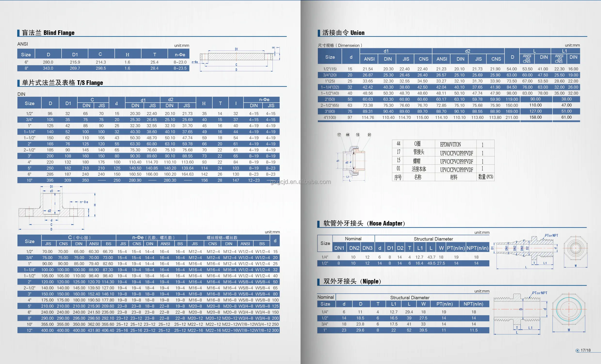
Task: Click the Nipple octagonal end-view drawing
Action: (569, 309)
